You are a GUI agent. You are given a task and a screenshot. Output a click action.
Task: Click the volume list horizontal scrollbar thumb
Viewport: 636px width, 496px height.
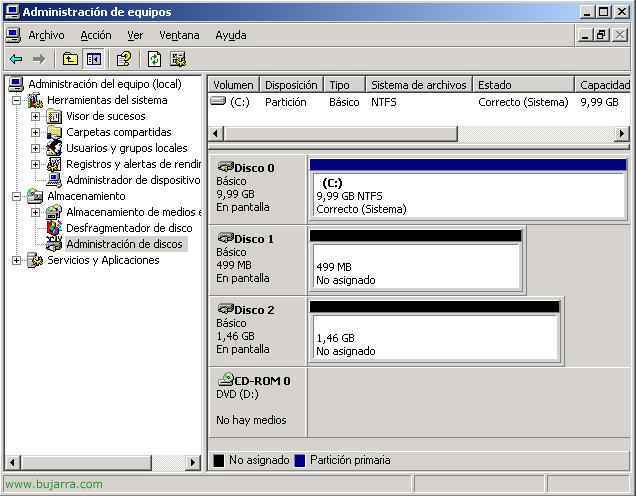point(340,133)
